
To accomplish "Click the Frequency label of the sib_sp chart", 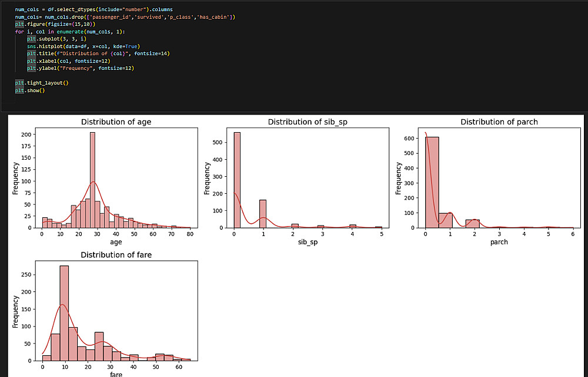I will coord(206,178).
